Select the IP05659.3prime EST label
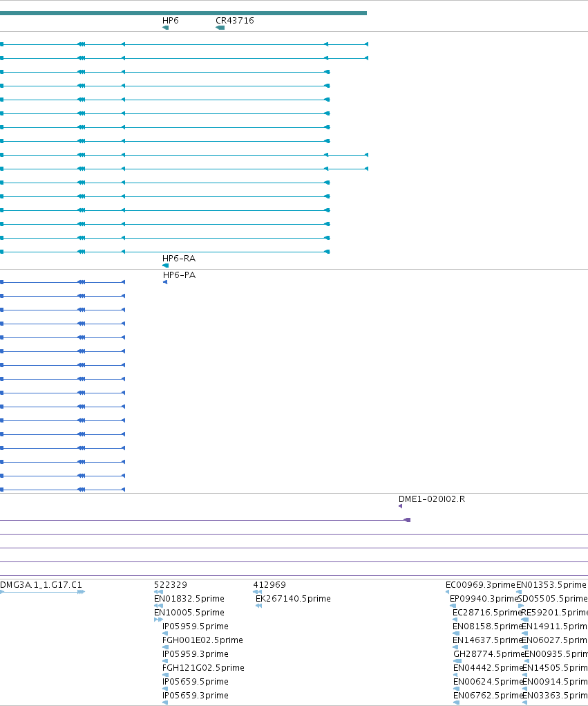The image size is (588, 706). (196, 696)
